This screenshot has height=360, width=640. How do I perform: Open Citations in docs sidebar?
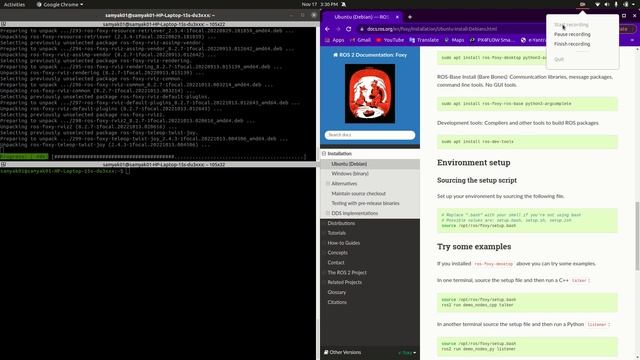(337, 302)
